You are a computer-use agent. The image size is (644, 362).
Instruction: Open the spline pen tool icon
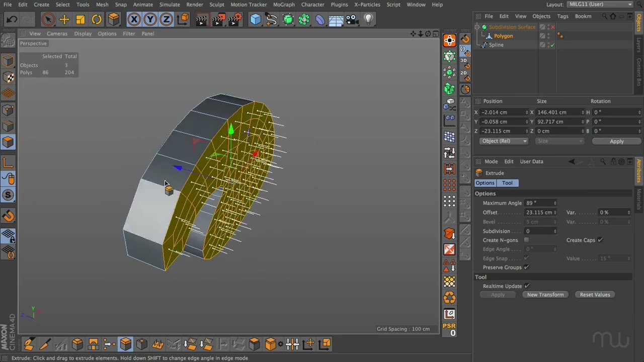coord(272,20)
